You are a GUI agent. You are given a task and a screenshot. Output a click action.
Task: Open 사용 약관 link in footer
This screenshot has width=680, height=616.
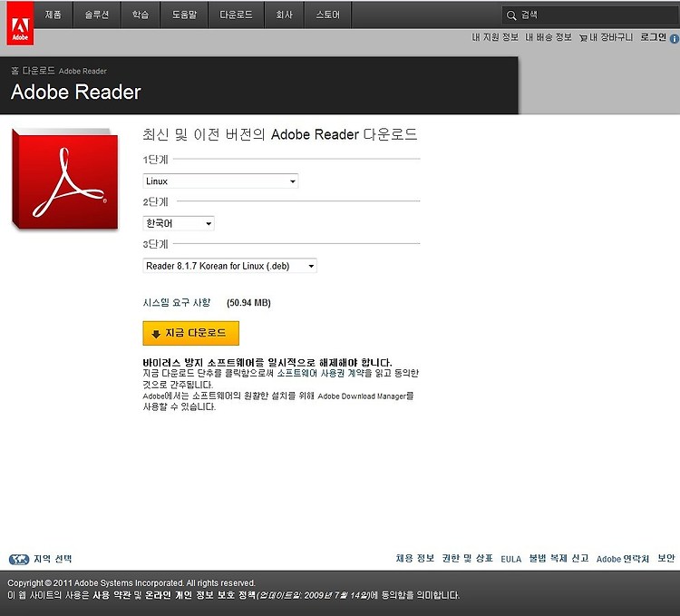(112, 595)
